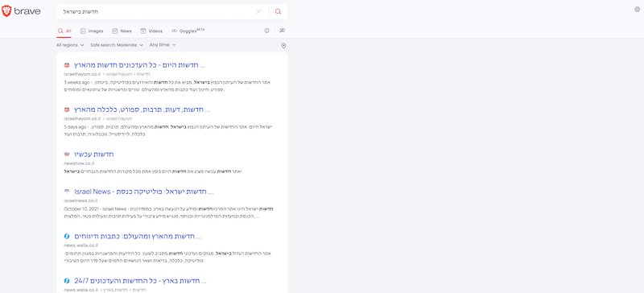Open result 'חדשות, דעות, תרבות, ספורט, כלכלה מהארץ'
644x293 pixels.
tap(142, 109)
